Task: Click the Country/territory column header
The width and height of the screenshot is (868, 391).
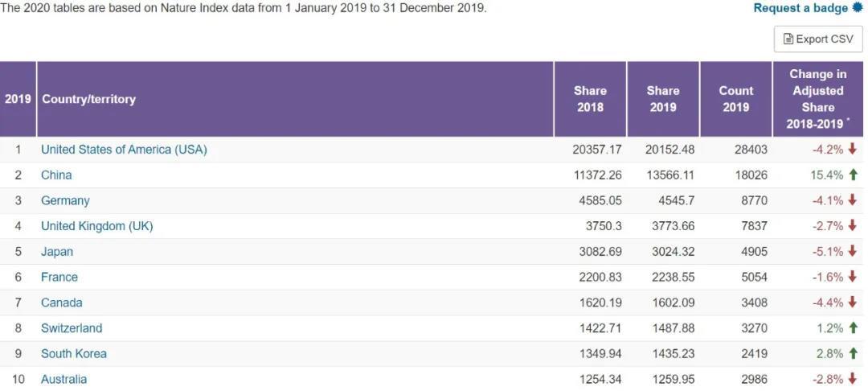Action: [88, 99]
